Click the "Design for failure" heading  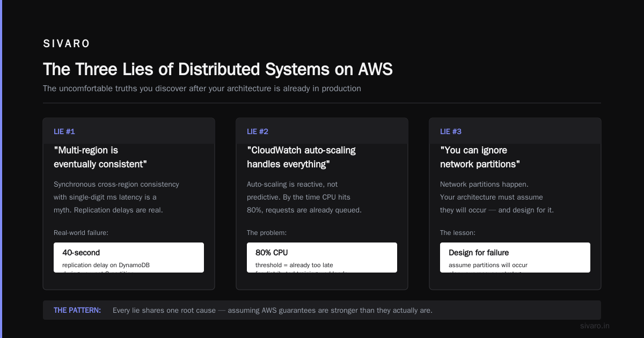(x=479, y=253)
